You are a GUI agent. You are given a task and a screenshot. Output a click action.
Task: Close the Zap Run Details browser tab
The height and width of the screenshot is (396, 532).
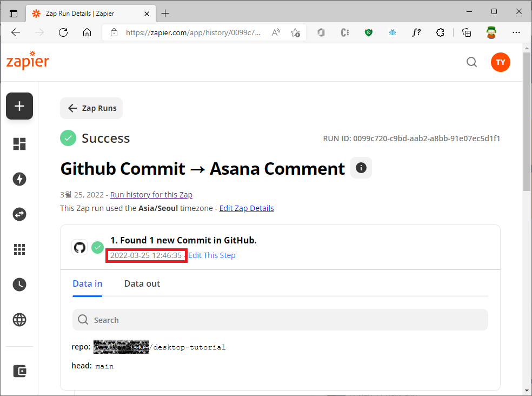[147, 14]
